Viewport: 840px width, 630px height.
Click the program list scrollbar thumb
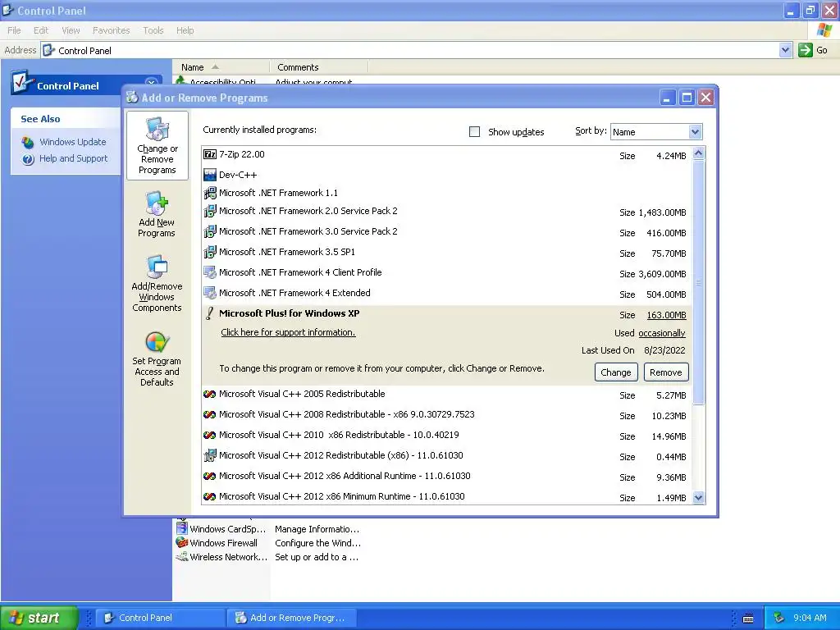click(x=698, y=282)
